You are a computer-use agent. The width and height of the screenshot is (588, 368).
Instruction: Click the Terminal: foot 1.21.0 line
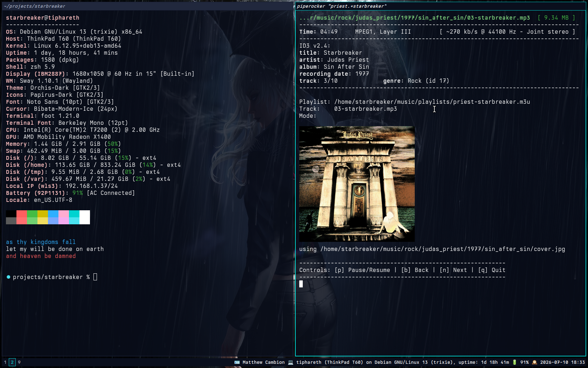tap(43, 116)
